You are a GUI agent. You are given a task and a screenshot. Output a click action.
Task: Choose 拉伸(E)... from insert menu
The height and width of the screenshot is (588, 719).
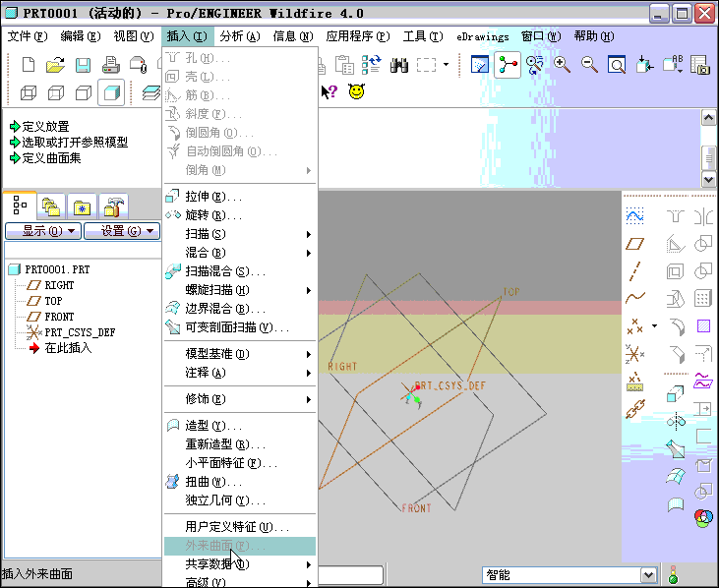239,197
